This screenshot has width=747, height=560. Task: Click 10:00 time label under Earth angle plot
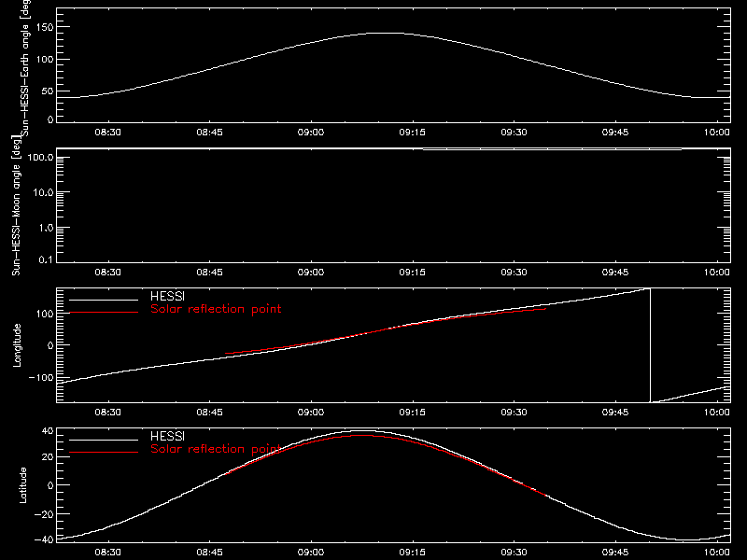tap(716, 133)
